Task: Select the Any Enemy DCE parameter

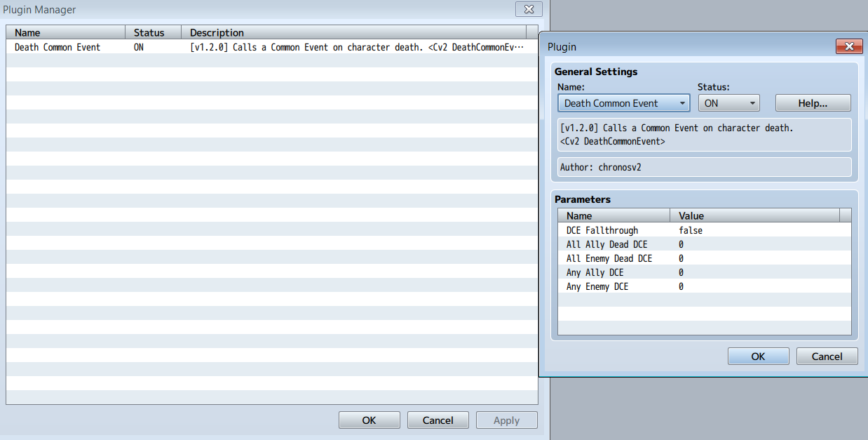Action: pyautogui.click(x=704, y=286)
